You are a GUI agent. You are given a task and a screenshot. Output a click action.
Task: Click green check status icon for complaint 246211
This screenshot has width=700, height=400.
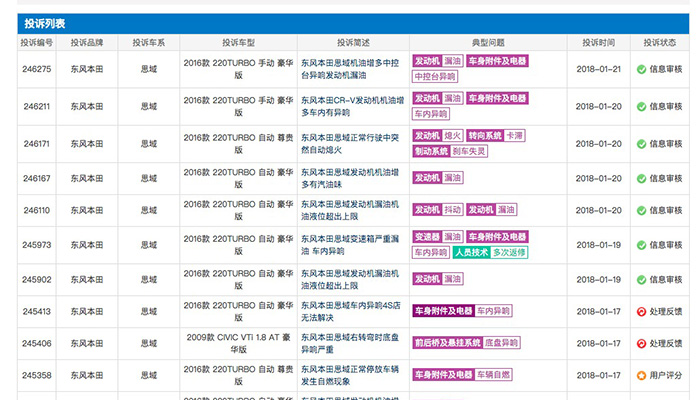pos(642,107)
